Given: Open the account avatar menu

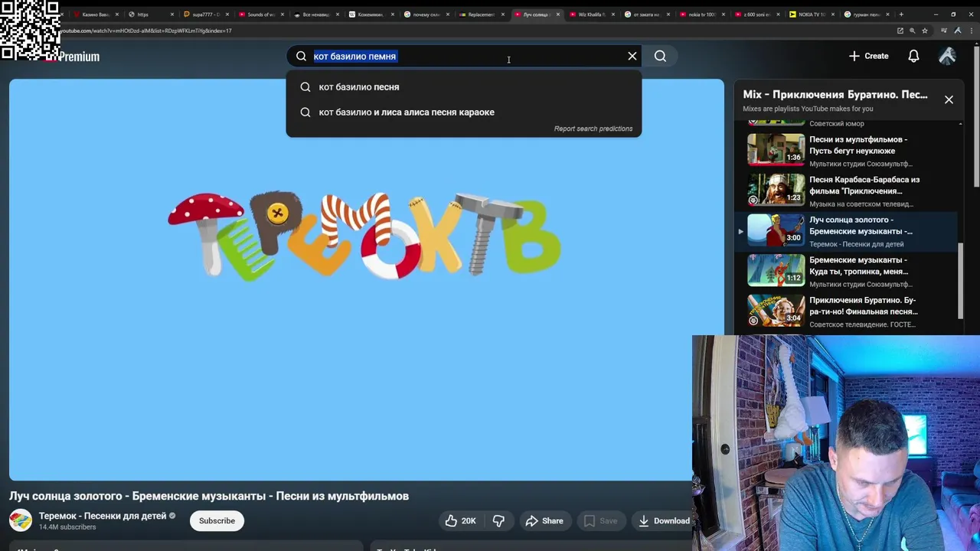Looking at the screenshot, I should 947,56.
